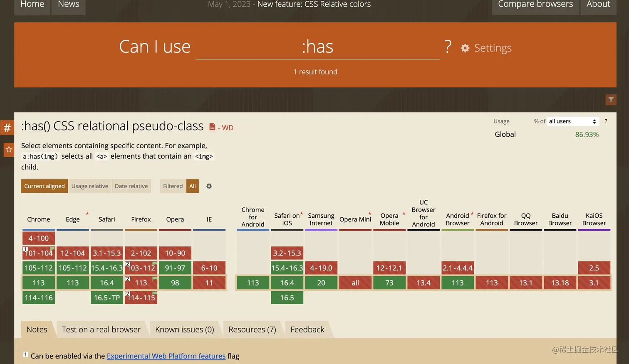This screenshot has height=364, width=629.
Task: Select Android Browser 2.1-4.4.4 cell
Action: click(458, 268)
